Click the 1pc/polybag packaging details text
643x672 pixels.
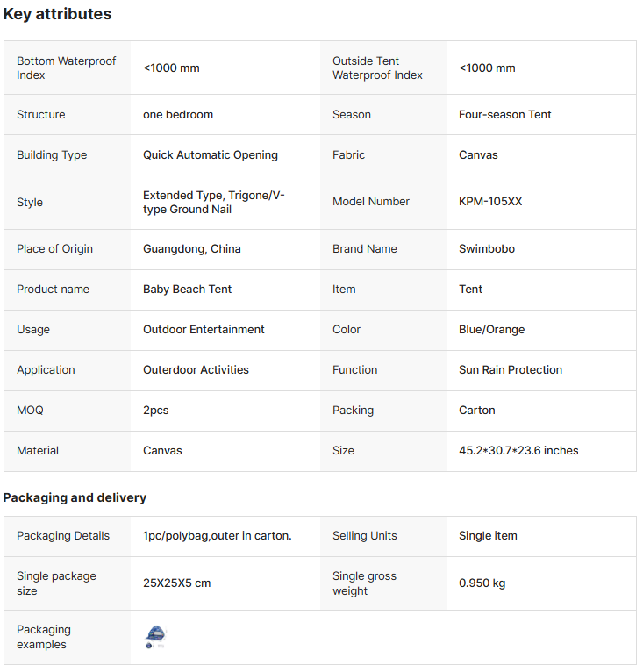pos(218,536)
